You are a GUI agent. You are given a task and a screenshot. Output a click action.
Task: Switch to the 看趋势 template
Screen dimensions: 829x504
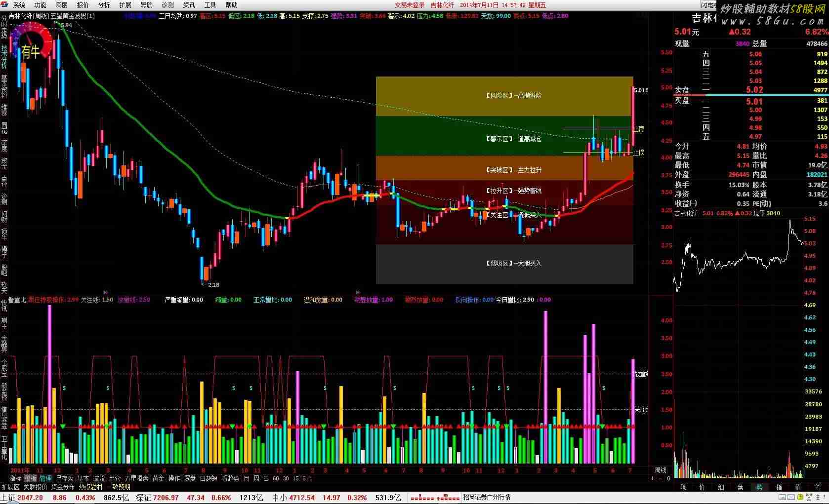pyautogui.click(x=230, y=478)
